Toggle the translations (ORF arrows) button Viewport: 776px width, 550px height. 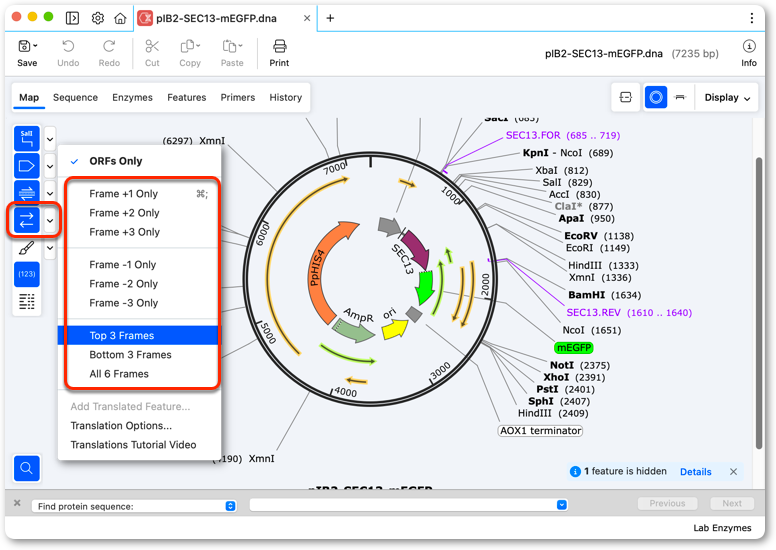(27, 220)
